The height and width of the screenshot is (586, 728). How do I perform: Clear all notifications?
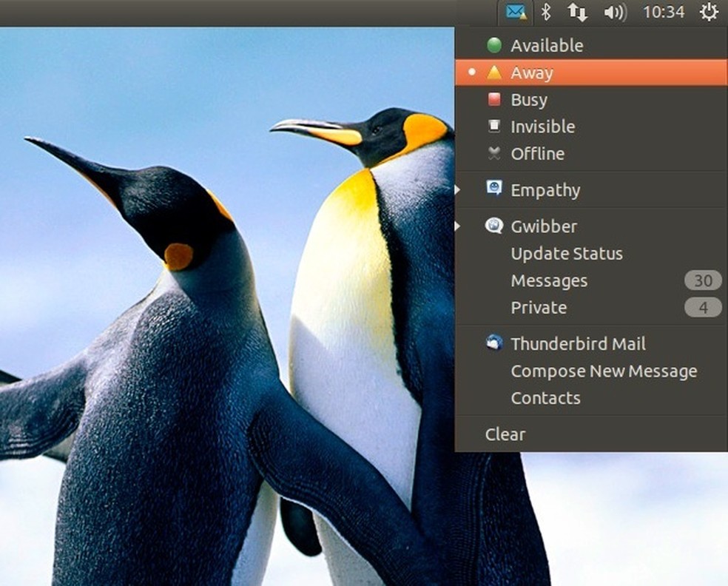[x=505, y=434]
